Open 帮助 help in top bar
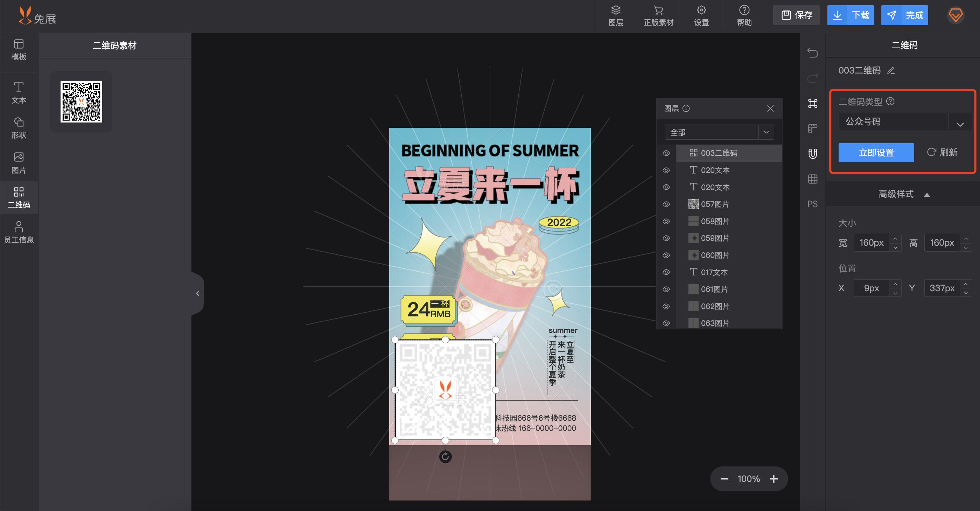The width and height of the screenshot is (980, 511). (744, 16)
